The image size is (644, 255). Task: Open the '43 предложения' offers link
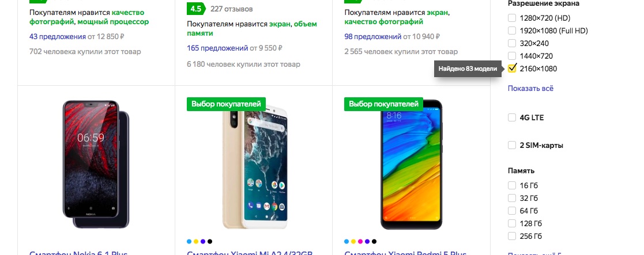point(58,36)
